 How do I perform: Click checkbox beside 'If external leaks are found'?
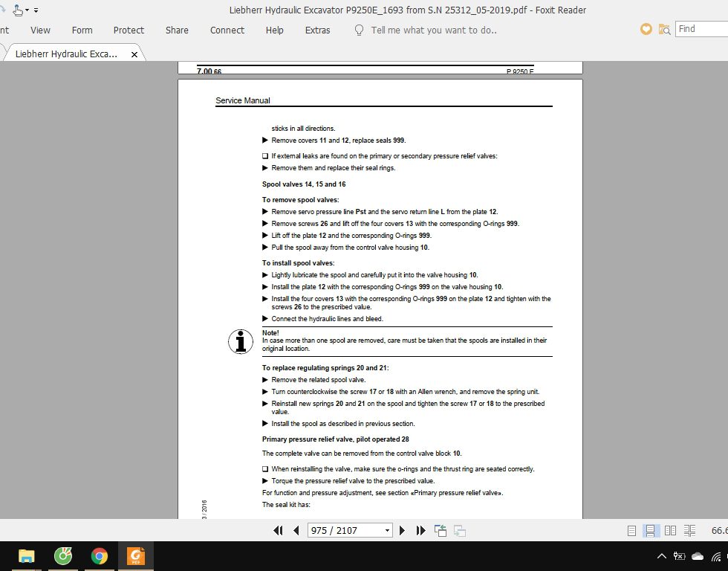(x=265, y=156)
